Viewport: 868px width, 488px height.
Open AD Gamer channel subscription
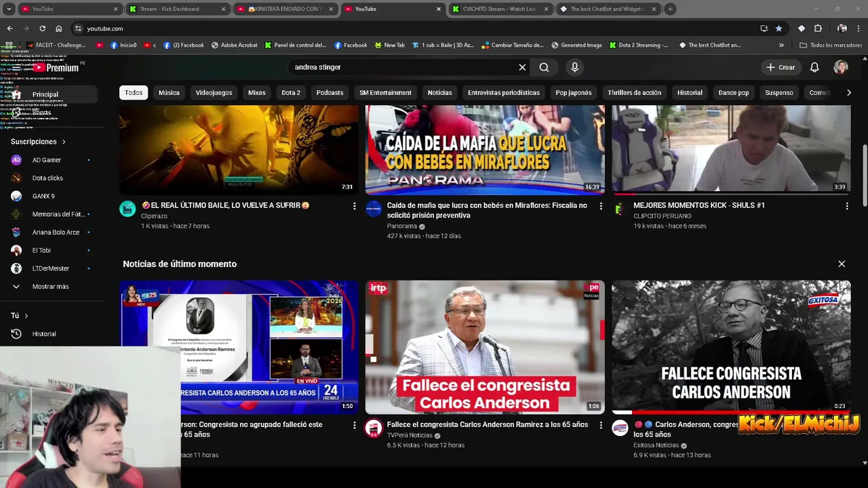tap(49, 160)
